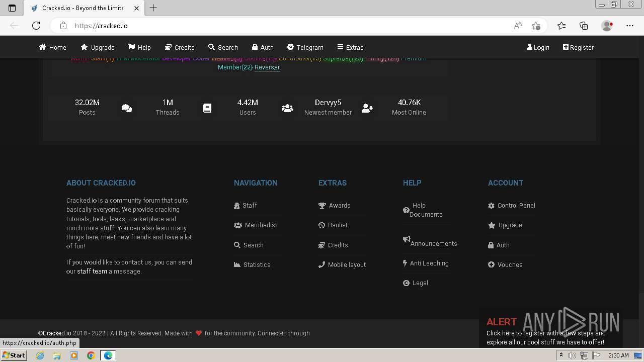This screenshot has height=362, width=644.
Task: Open Chrome from the taskbar
Action: coord(91,355)
